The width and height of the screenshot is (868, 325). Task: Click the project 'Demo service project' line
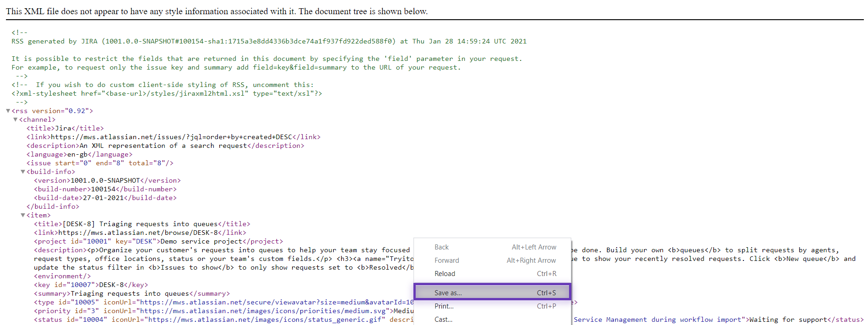pos(158,241)
